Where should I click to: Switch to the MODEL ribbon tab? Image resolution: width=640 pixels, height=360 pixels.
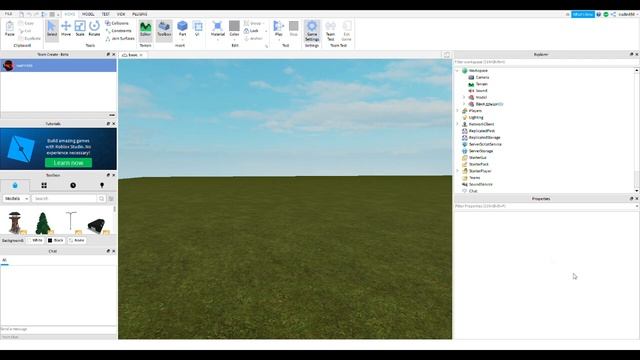[x=88, y=14]
